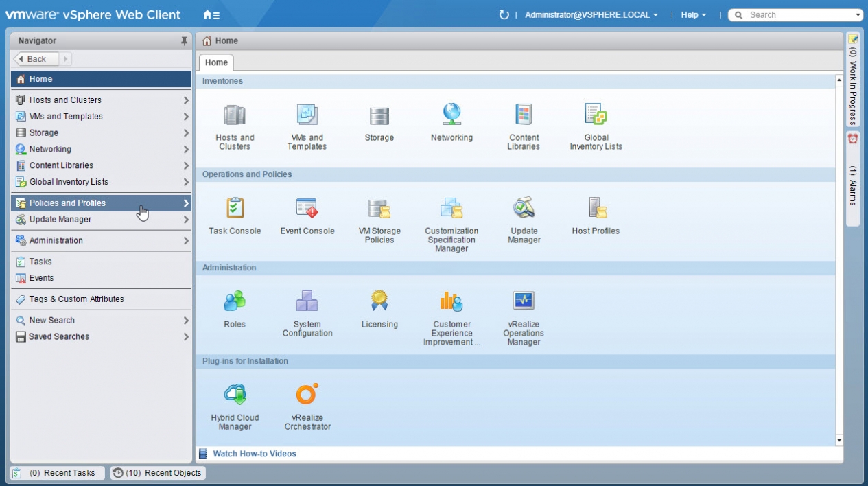This screenshot has height=486, width=868.
Task: Open the Event Console icon
Action: click(x=307, y=209)
